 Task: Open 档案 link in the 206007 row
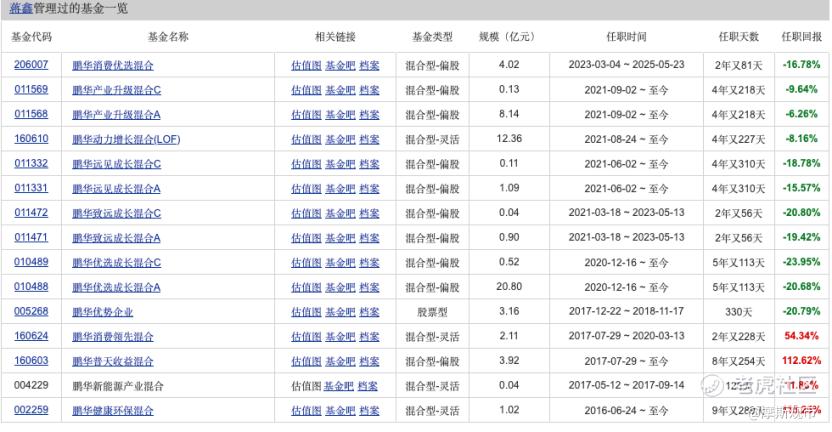pyautogui.click(x=369, y=65)
